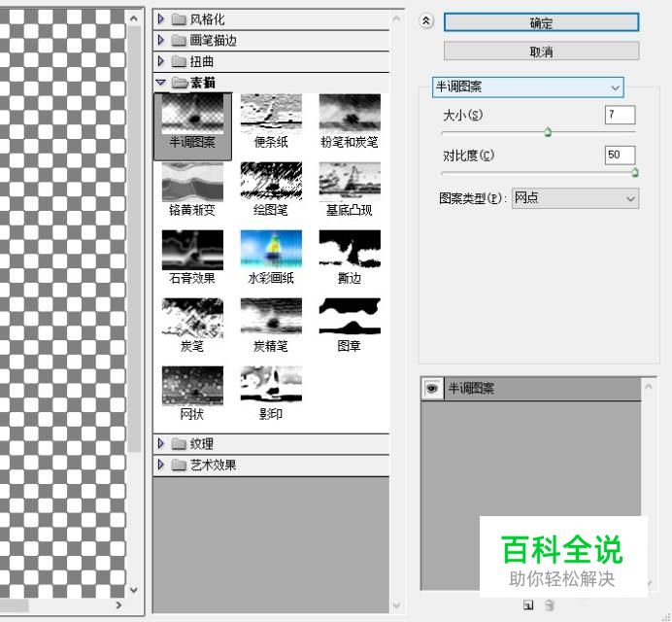672x622 pixels.
Task: Click the 大小 value field
Action: pos(620,115)
